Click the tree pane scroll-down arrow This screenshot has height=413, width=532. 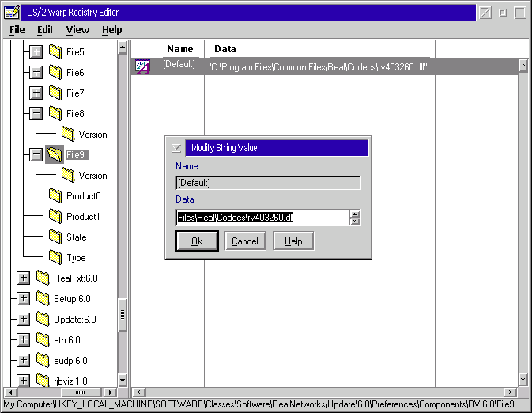coord(123,380)
